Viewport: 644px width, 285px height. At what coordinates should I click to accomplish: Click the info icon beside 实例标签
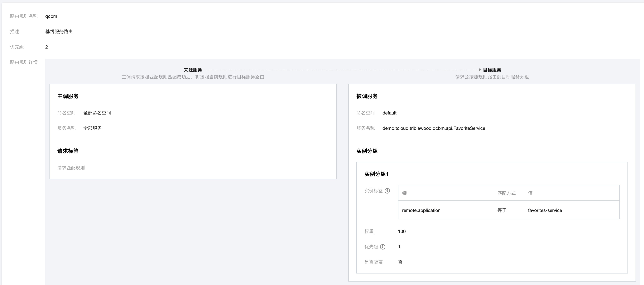[387, 191]
